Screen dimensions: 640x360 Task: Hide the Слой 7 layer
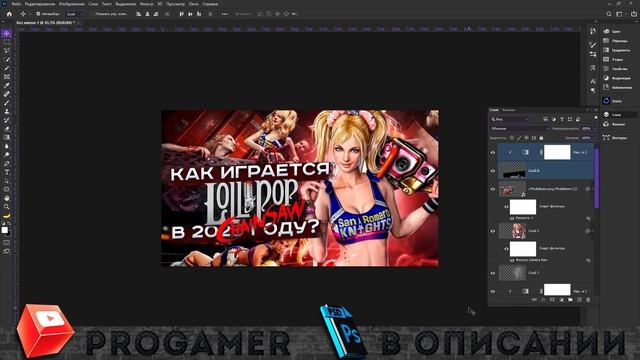tap(493, 273)
